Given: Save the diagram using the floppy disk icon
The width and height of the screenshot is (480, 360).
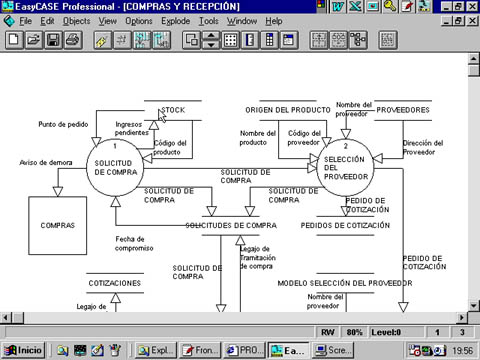Looking at the screenshot, I should coord(53,40).
